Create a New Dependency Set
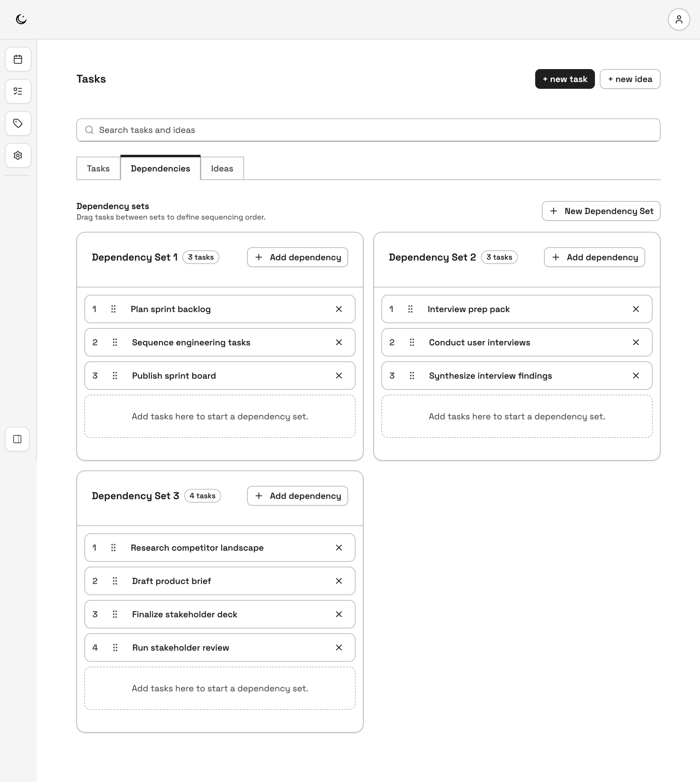Viewport: 700px width, 782px height. coord(601,211)
